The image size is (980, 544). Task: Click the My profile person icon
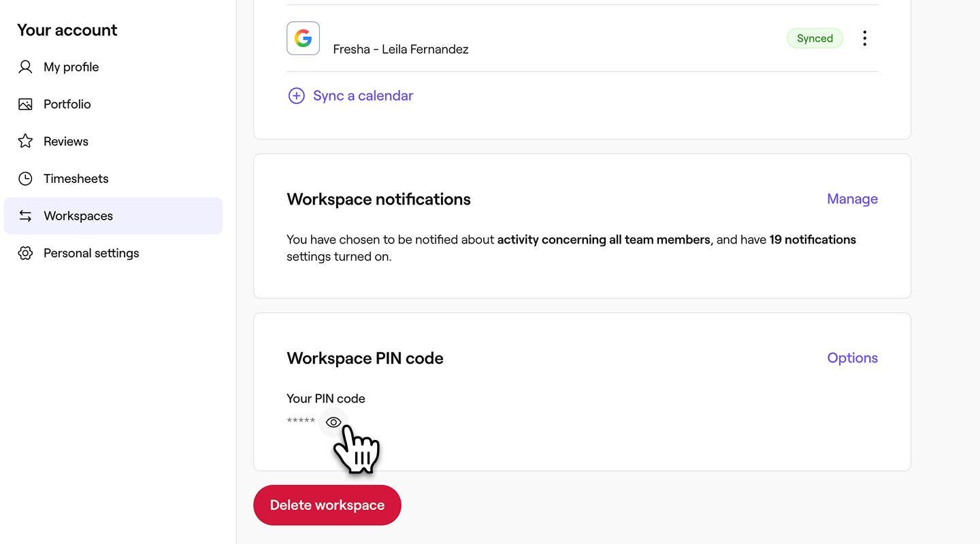25,67
